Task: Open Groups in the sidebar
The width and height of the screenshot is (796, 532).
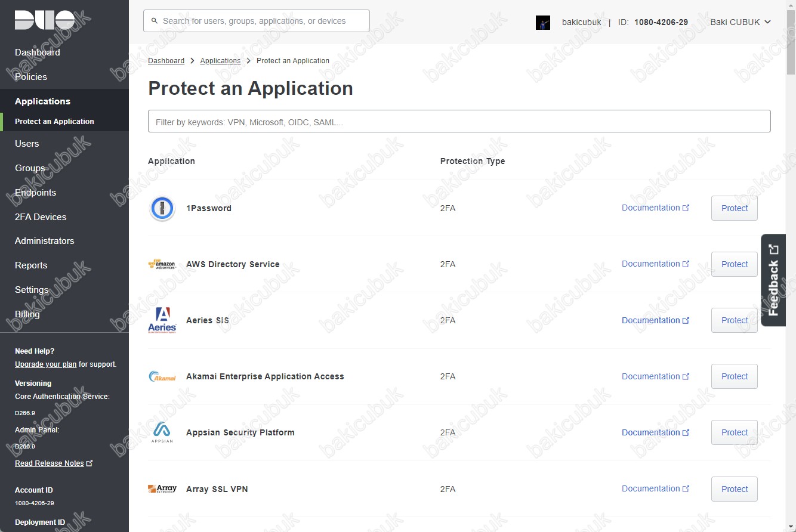Action: click(30, 168)
